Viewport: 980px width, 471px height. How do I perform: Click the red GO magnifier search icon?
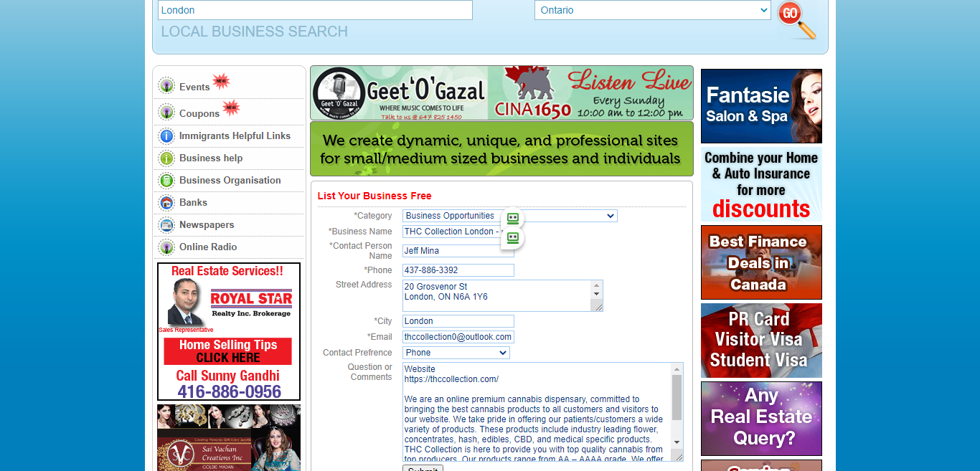796,19
